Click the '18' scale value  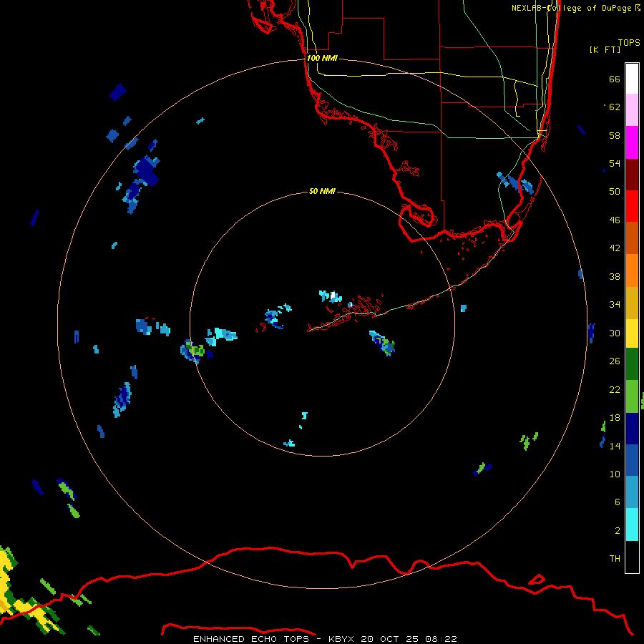tap(615, 418)
